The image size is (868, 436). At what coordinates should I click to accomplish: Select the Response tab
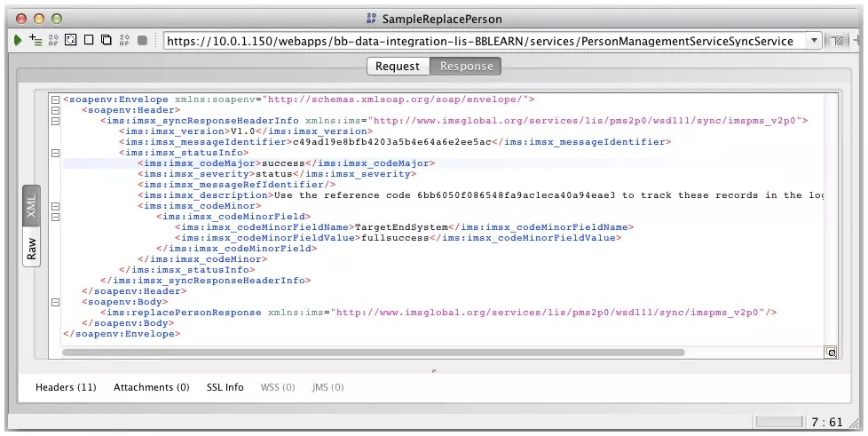[x=466, y=67]
